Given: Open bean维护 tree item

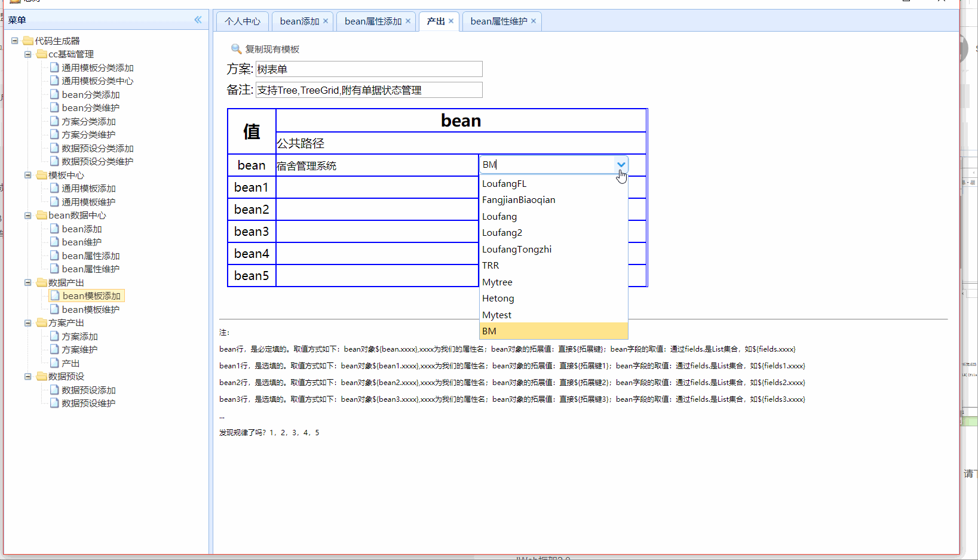Looking at the screenshot, I should (x=82, y=242).
